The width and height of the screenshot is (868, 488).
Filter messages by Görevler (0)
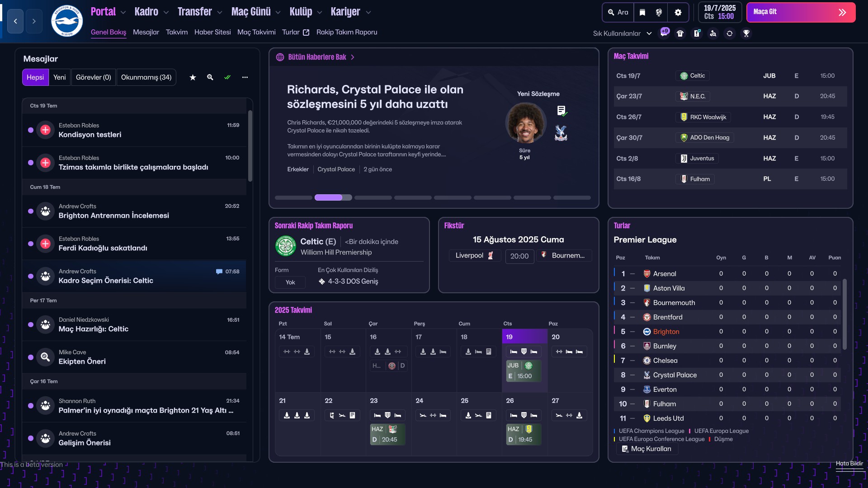(94, 77)
